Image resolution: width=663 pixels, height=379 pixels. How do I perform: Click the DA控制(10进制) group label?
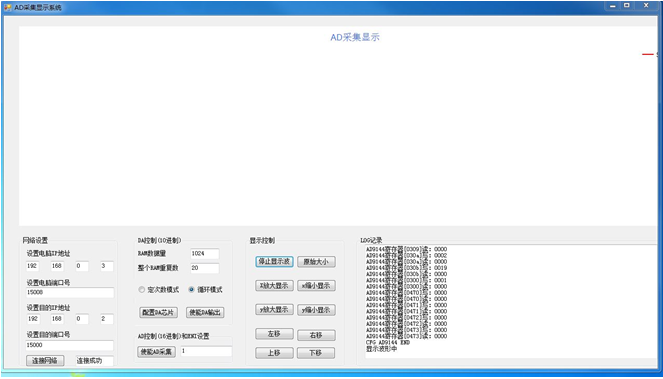[x=159, y=240]
